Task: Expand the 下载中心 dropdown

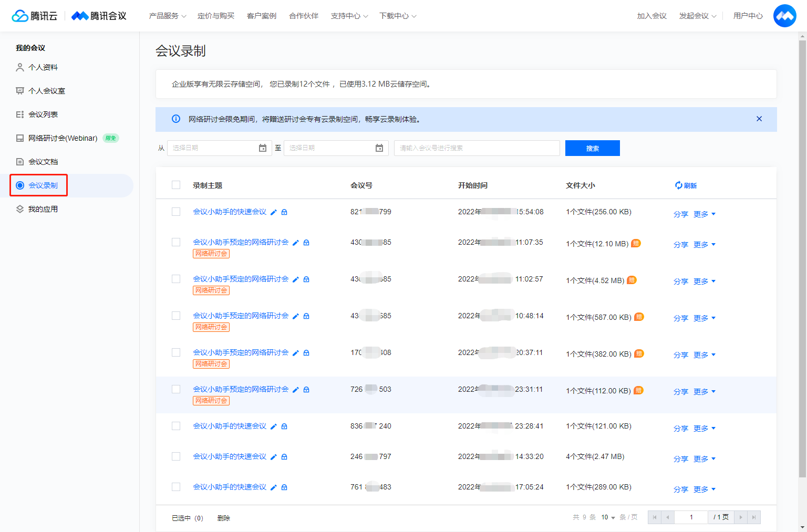Action: 398,16
